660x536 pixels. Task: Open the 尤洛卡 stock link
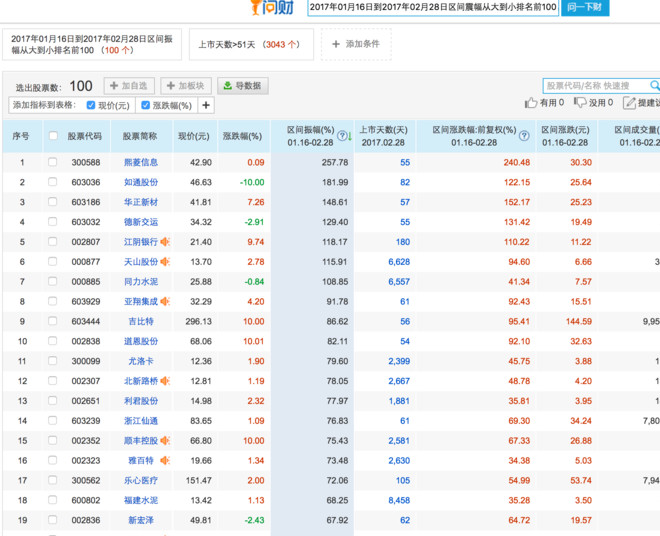coord(141,361)
